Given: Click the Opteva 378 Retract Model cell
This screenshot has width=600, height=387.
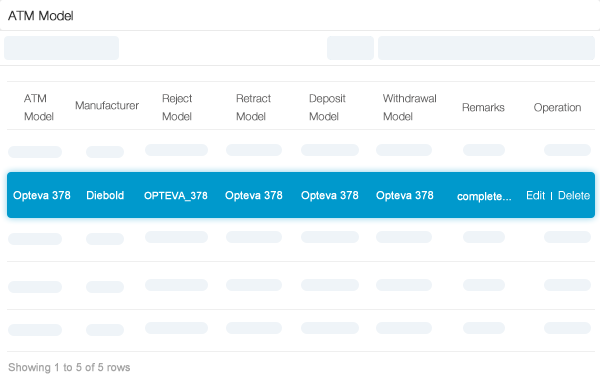Looking at the screenshot, I should tap(254, 196).
